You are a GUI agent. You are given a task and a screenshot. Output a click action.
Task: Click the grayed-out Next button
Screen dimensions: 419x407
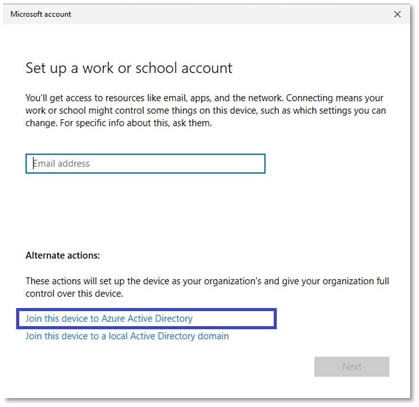(351, 367)
